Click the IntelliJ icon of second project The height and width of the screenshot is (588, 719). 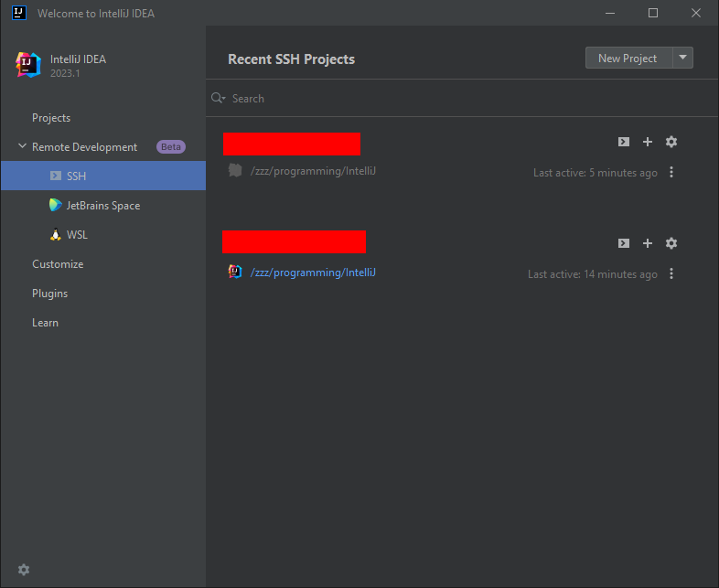click(x=235, y=272)
